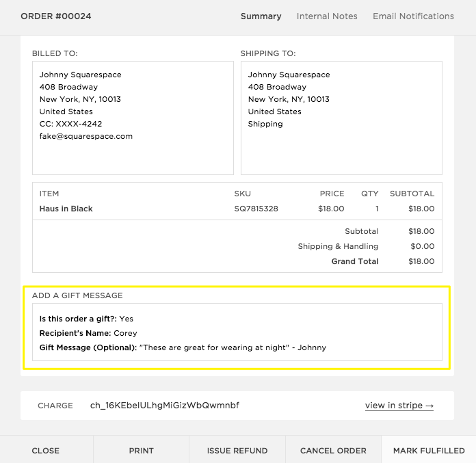Select the recipient's name Corey
476x463 pixels.
pos(125,333)
